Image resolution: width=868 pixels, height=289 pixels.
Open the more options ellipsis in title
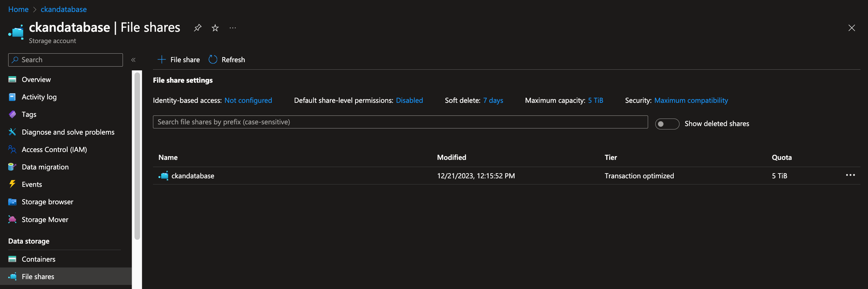(233, 28)
